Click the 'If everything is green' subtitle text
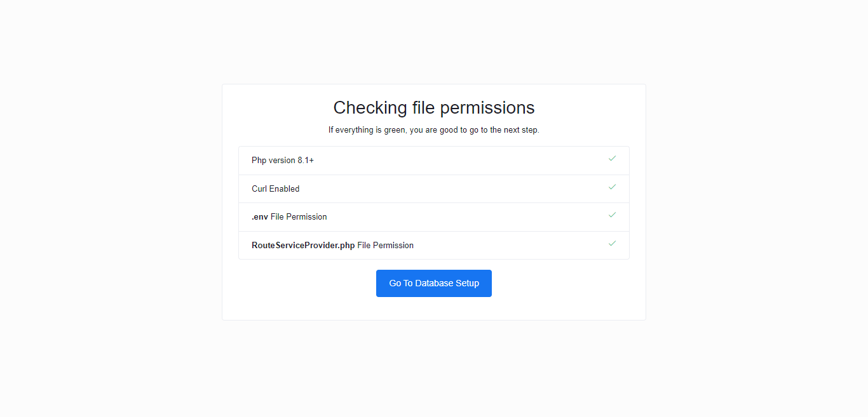This screenshot has width=868, height=417. click(434, 130)
